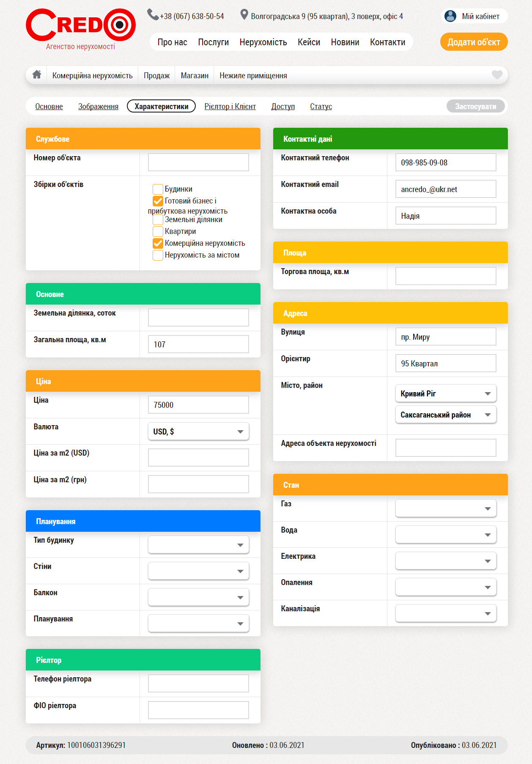This screenshot has height=764, width=532.
Task: Click the heart favorite icon
Action: tap(497, 75)
